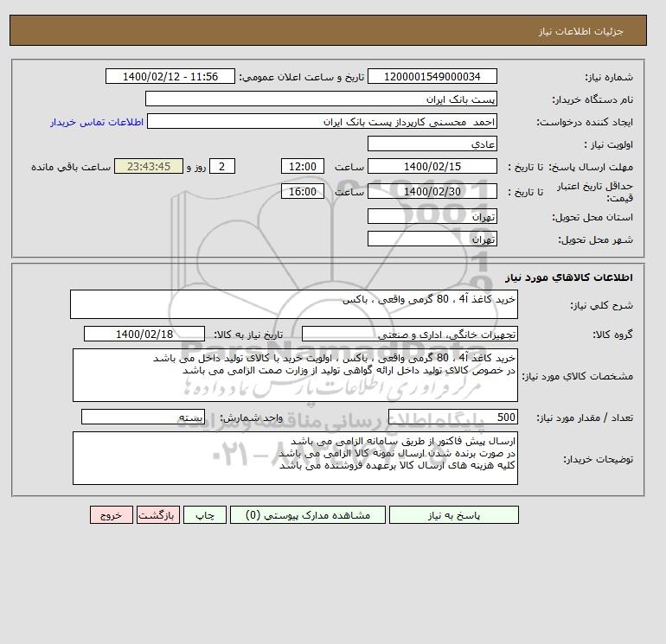This screenshot has height=644, width=666.
Task: Select the need number field 1200001549000034
Action: tap(432, 76)
